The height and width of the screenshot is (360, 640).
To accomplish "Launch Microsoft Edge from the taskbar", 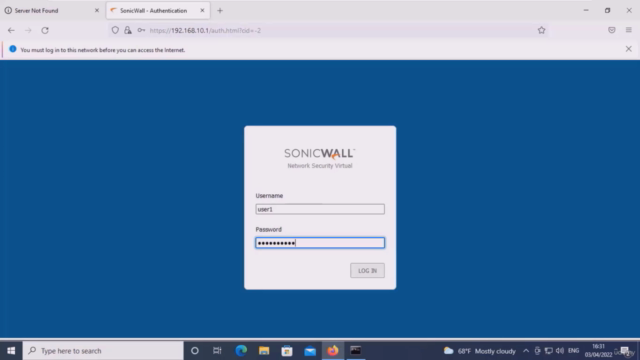I will 241,351.
